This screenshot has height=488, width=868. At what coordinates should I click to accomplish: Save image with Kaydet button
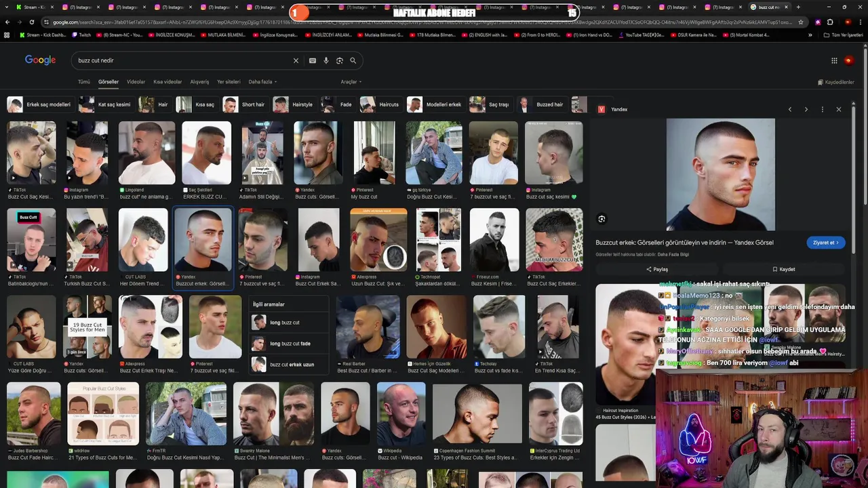pyautogui.click(x=783, y=269)
